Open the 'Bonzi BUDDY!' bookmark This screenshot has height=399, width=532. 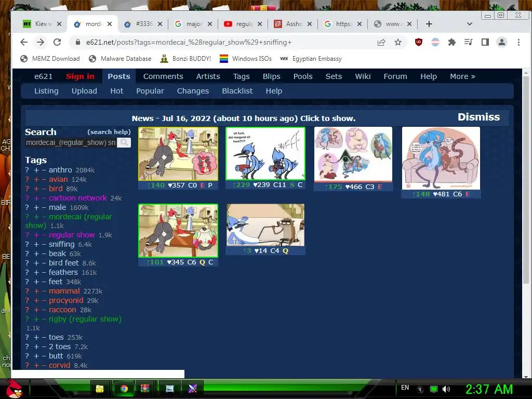186,59
